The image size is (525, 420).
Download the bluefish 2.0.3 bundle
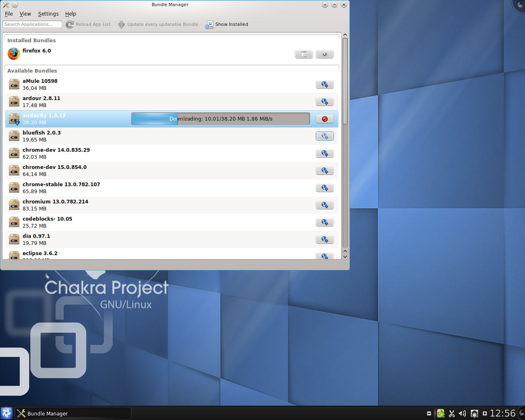325,136
